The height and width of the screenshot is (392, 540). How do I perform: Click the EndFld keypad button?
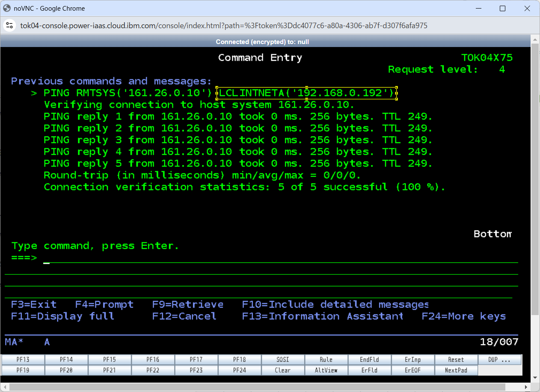tap(369, 360)
